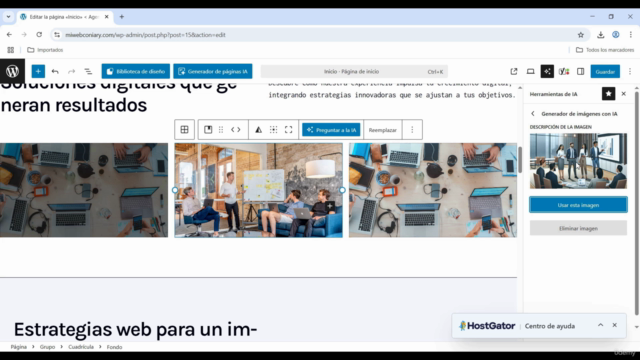
Task: Collapse the HostGator help center
Action: pyautogui.click(x=600, y=325)
